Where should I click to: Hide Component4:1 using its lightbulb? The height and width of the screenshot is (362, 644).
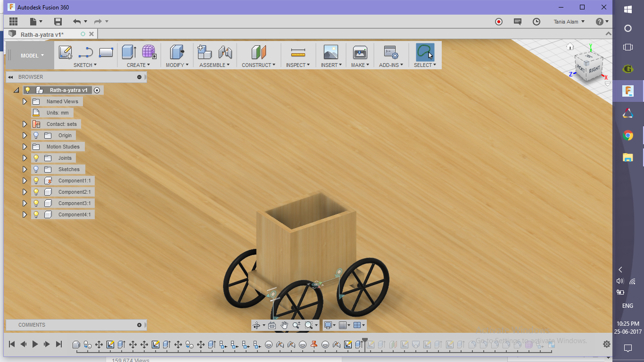pos(36,214)
